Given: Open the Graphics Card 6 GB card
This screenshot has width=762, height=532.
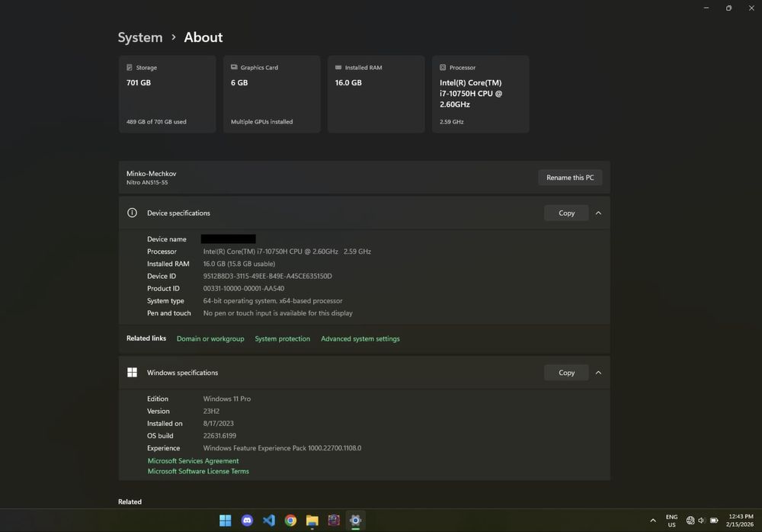Looking at the screenshot, I should 272,94.
